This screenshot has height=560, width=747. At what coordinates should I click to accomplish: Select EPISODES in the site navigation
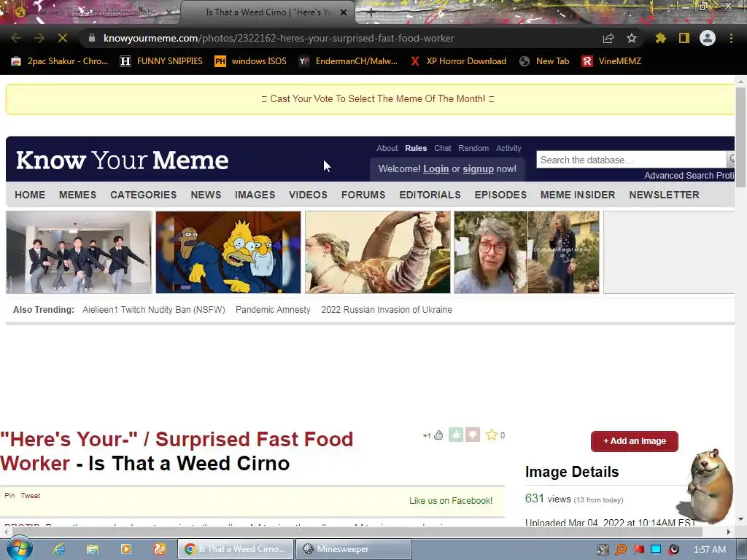pos(500,195)
